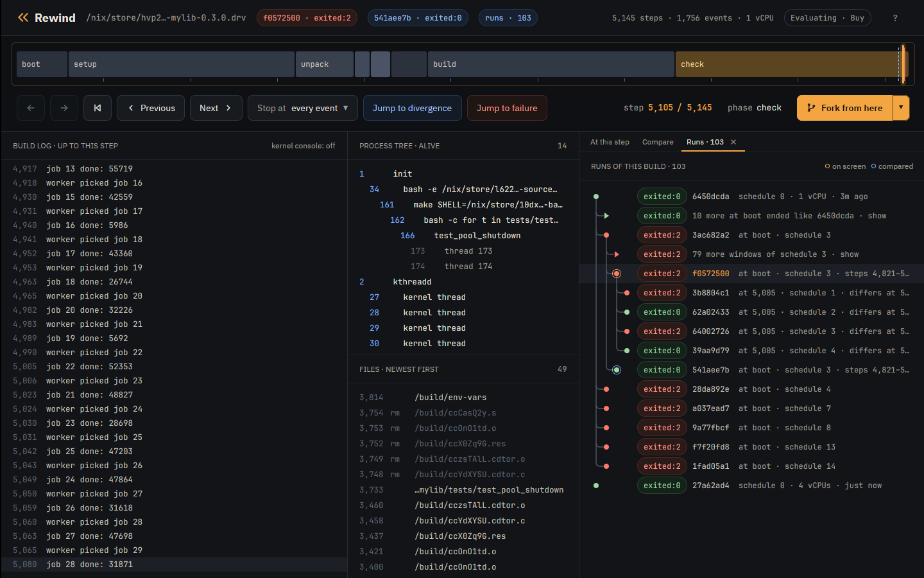Click the f0572500 exited:2 chip
This screenshot has height=578, width=924.
(307, 18)
